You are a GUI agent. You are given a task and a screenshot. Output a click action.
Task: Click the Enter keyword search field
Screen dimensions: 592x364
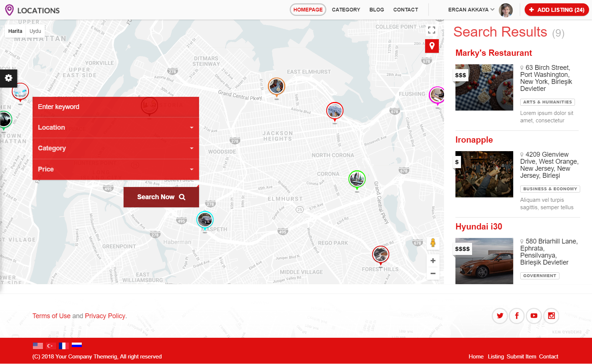[116, 107]
